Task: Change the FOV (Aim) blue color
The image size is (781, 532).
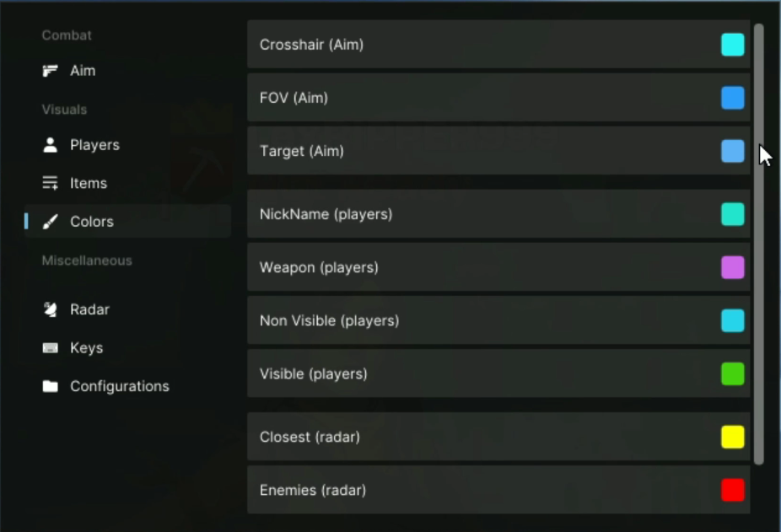Action: tap(732, 98)
